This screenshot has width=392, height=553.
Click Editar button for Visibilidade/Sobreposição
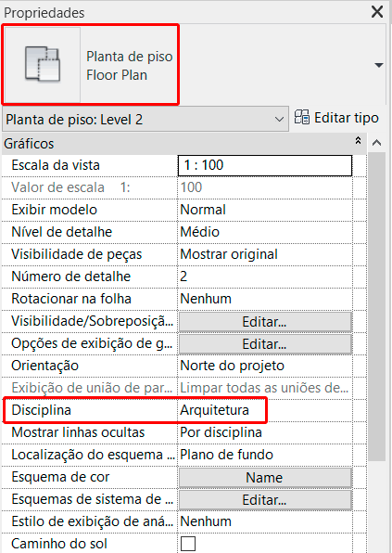point(265,322)
